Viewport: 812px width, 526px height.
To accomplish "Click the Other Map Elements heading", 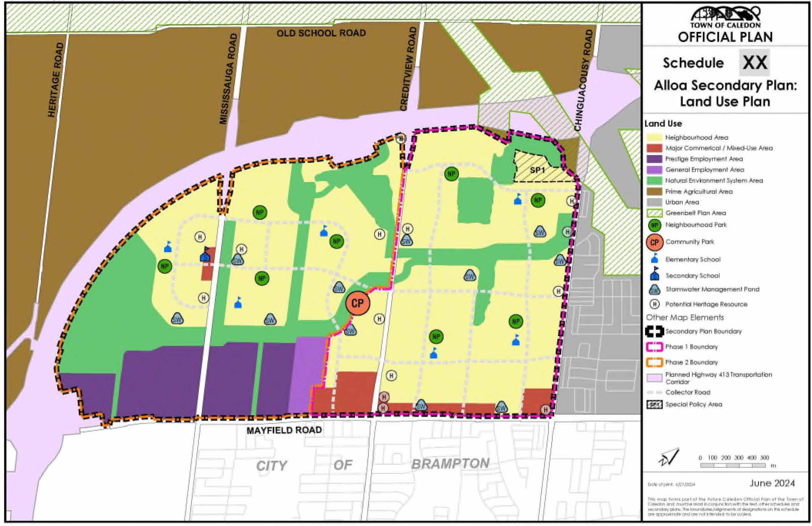I will coord(685,317).
